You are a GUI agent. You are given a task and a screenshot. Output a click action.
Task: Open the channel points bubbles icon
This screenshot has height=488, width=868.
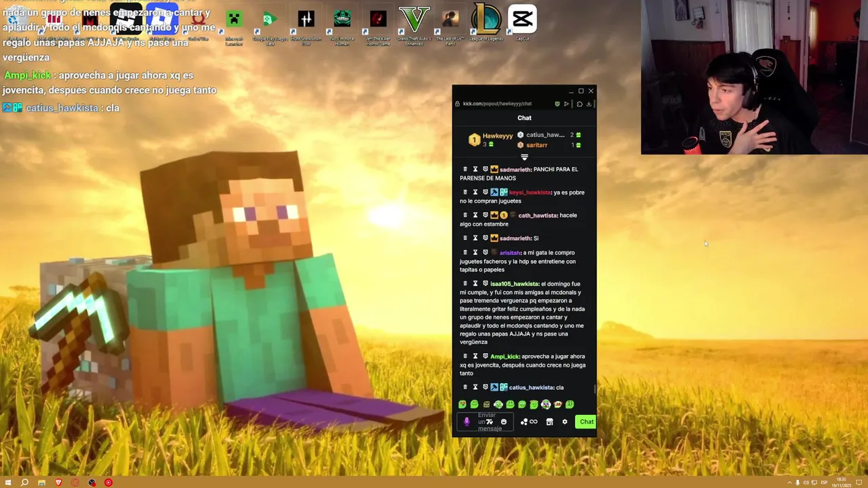pyautogui.click(x=524, y=422)
